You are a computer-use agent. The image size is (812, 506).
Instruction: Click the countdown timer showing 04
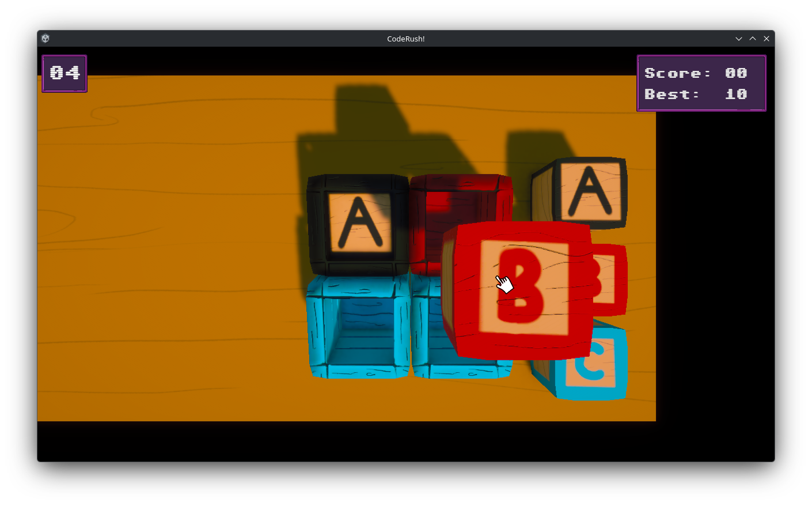coord(64,73)
